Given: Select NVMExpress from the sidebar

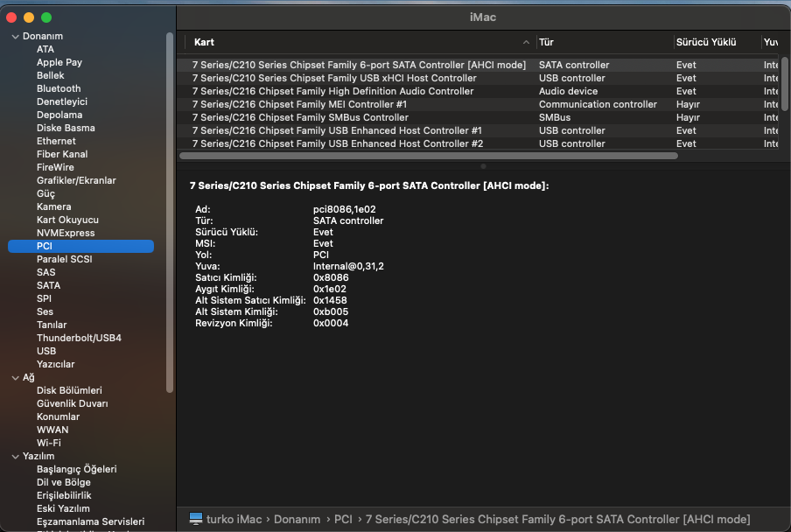Looking at the screenshot, I should (x=66, y=233).
